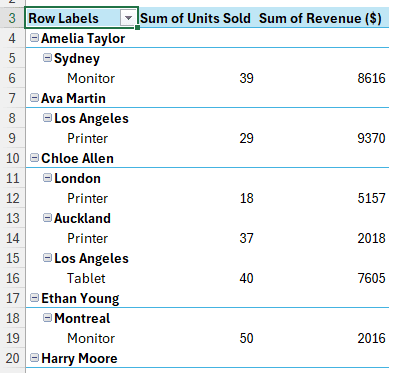This screenshot has width=397, height=373.
Task: Select the Tablet cell in row 16
Action: [86, 278]
